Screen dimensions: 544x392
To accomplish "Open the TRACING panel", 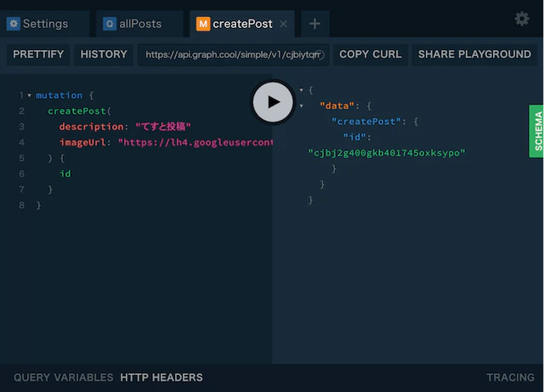I will tap(510, 378).
